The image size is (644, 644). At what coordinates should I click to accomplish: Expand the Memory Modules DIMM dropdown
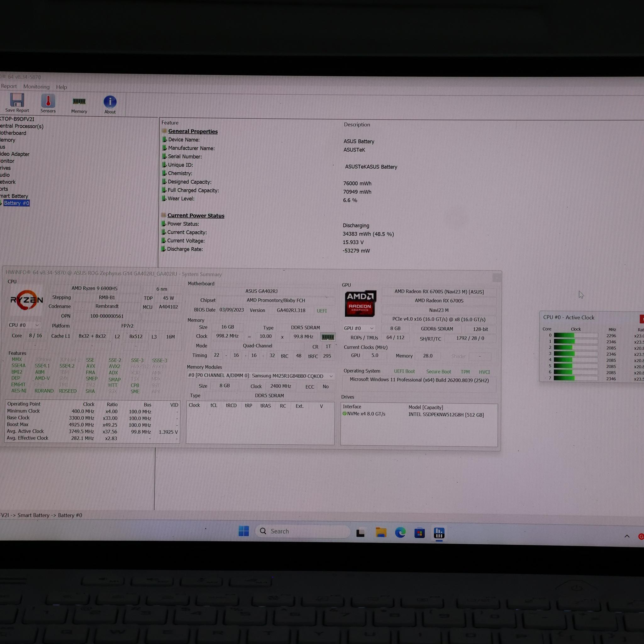(260, 376)
